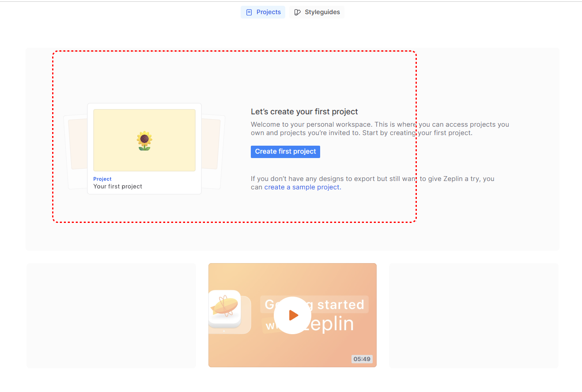Click the Styleguides tab swatch icon
This screenshot has width=582, height=392.
[298, 12]
